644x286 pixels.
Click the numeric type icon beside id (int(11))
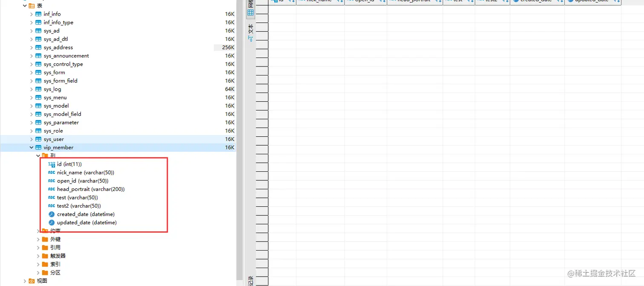[52, 164]
